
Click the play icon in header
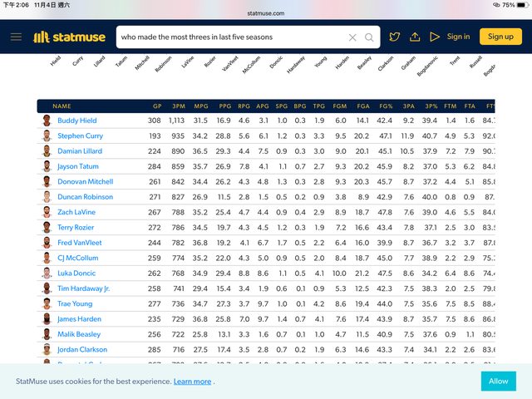pyautogui.click(x=434, y=37)
